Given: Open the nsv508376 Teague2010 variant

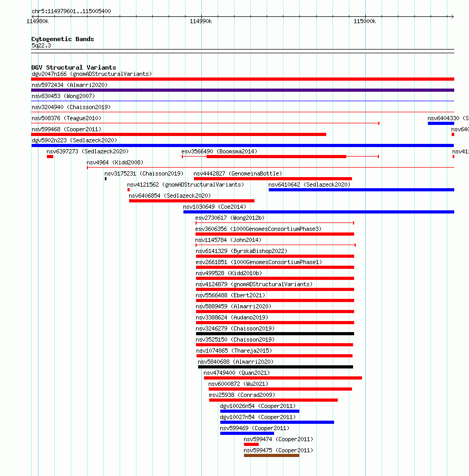Looking at the screenshot, I should 66,118.
